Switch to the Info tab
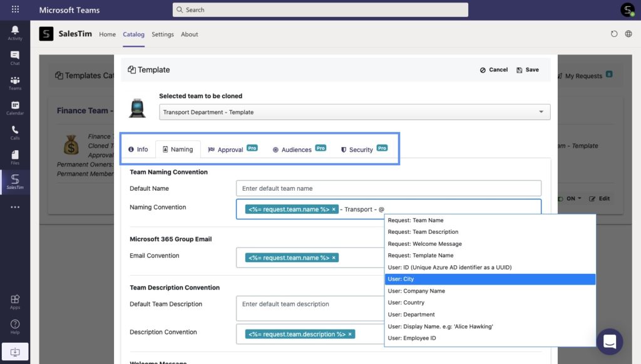Viewport: 641px width, 364px height. pos(138,149)
